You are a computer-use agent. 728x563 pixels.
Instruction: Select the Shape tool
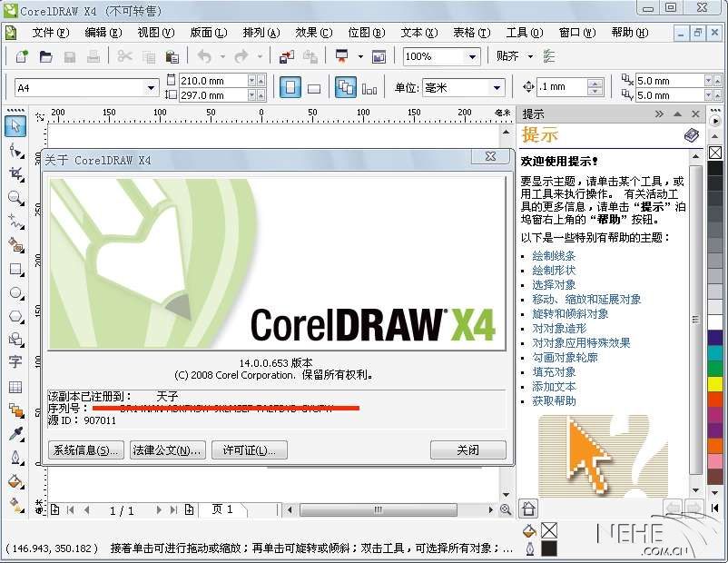pyautogui.click(x=15, y=151)
